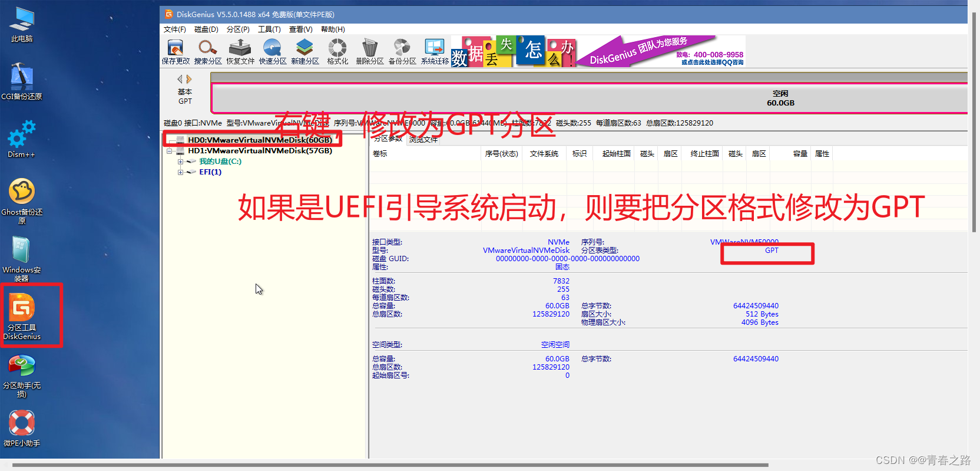The width and height of the screenshot is (980, 471).
Task: Open CGI备份还原 desktop shortcut
Action: (x=22, y=81)
